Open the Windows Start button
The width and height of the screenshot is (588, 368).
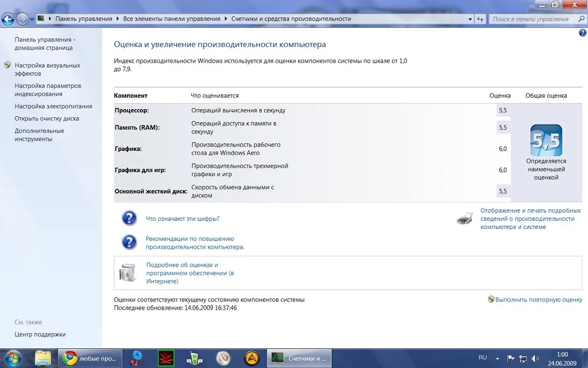pos(13,358)
